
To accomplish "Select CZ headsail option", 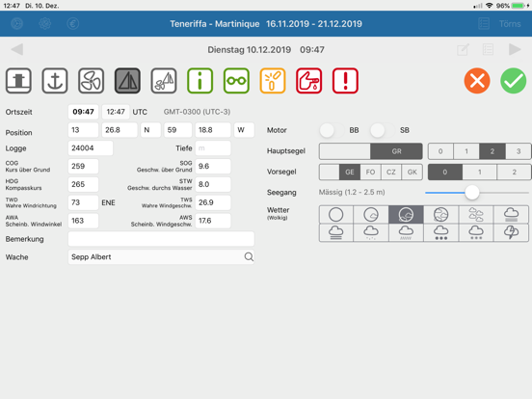I will click(x=391, y=172).
